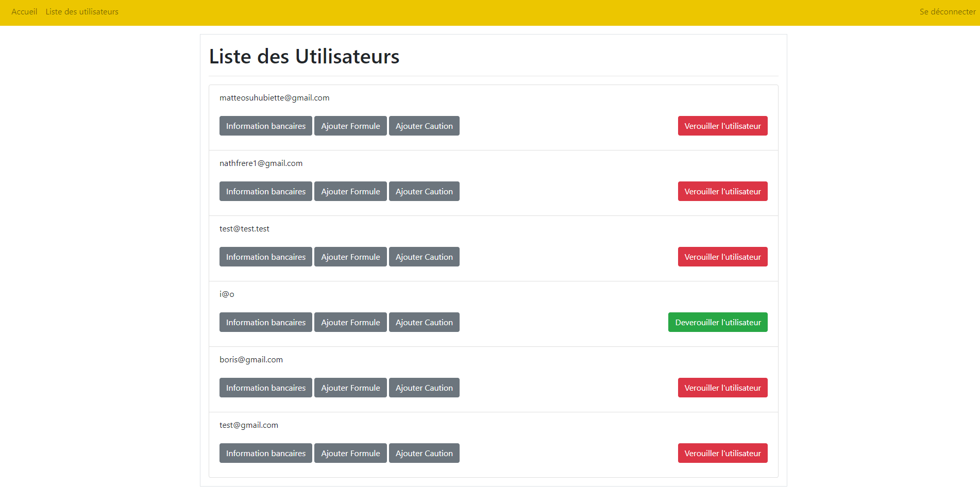Open Information bancaires for nathfrere1@gmail.com

pyautogui.click(x=266, y=191)
